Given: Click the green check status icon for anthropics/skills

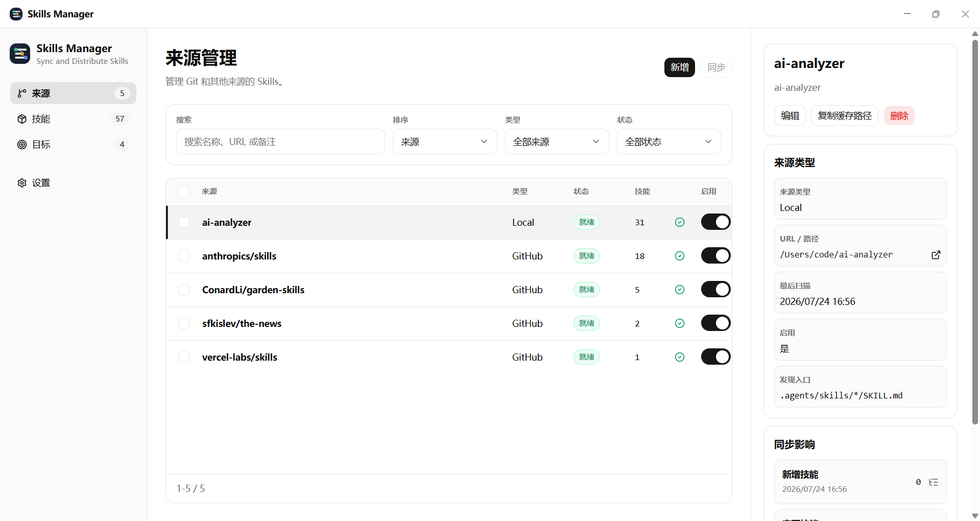Looking at the screenshot, I should [x=680, y=256].
